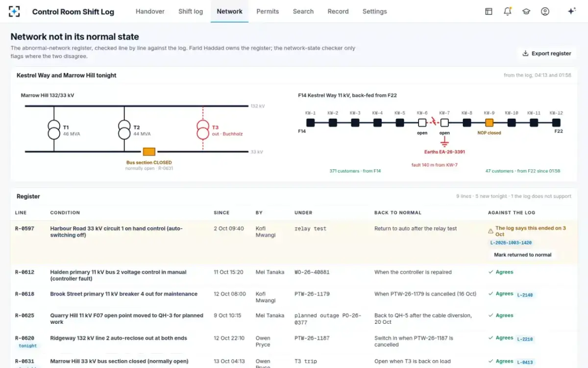588x368 pixels.
Task: Select work order WO-26-40881
Action: tap(312, 272)
